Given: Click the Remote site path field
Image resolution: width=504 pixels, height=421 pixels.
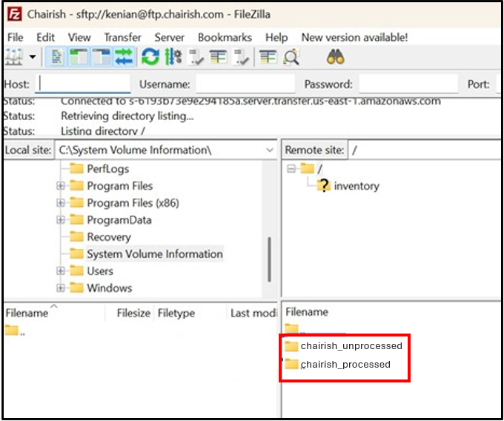Looking at the screenshot, I should click(x=425, y=150).
